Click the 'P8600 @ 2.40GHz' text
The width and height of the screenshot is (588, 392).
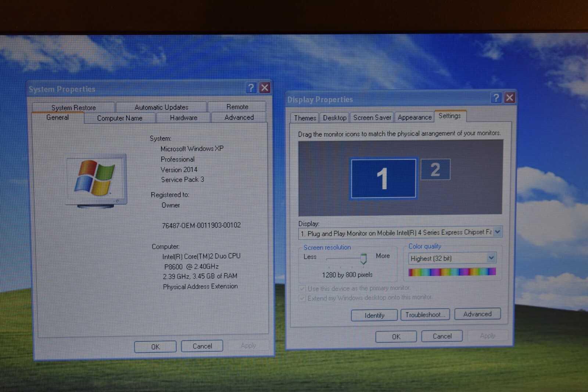click(x=191, y=266)
